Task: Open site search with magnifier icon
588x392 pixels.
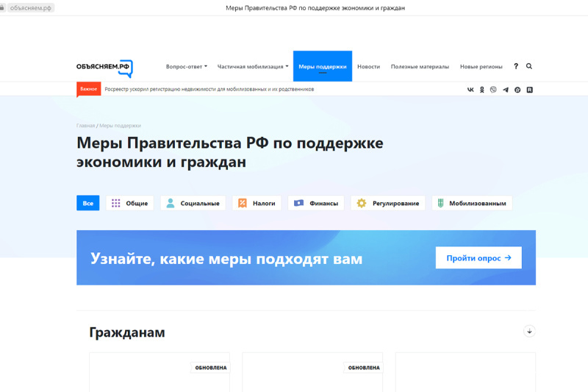Action: pos(529,66)
